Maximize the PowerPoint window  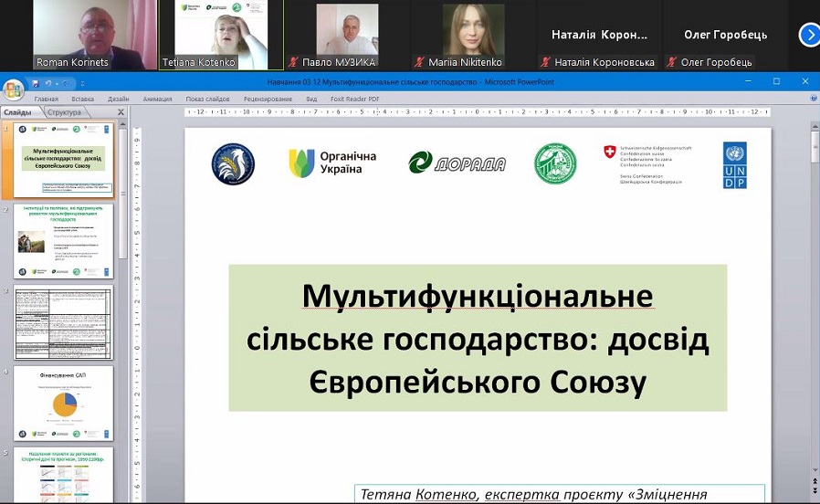[x=776, y=81]
